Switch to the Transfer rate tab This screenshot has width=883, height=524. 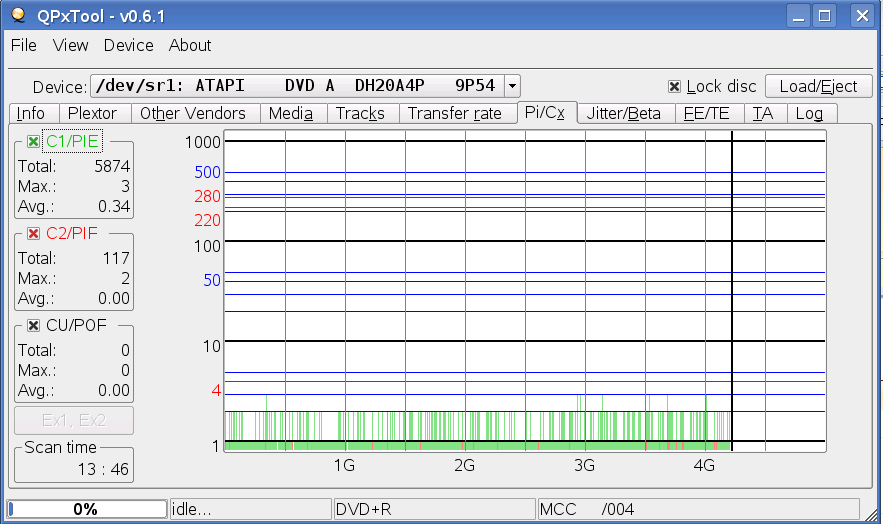tap(454, 113)
